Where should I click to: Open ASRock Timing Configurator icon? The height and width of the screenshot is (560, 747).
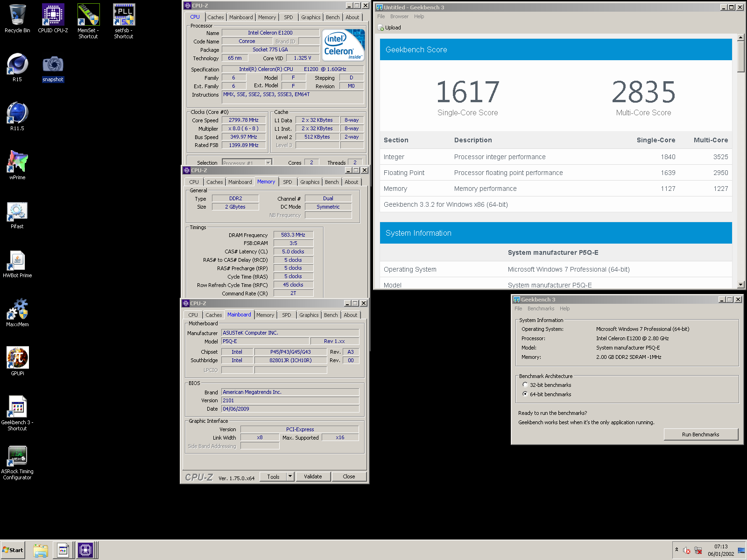tap(17, 462)
